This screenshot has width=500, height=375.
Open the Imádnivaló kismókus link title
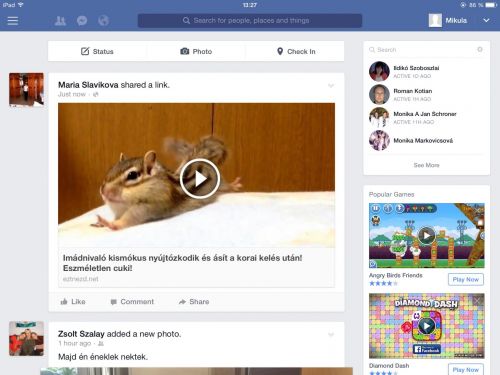pos(182,263)
